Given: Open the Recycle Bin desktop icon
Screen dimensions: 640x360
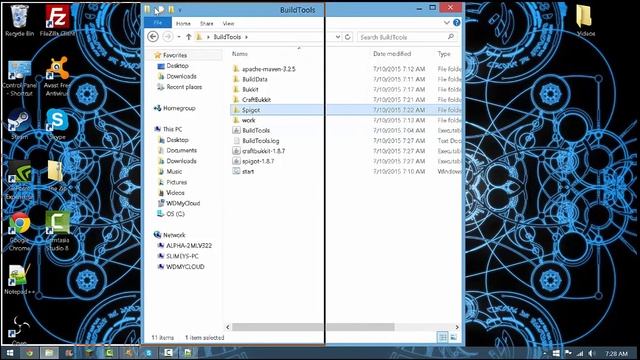Looking at the screenshot, I should 19,20.
